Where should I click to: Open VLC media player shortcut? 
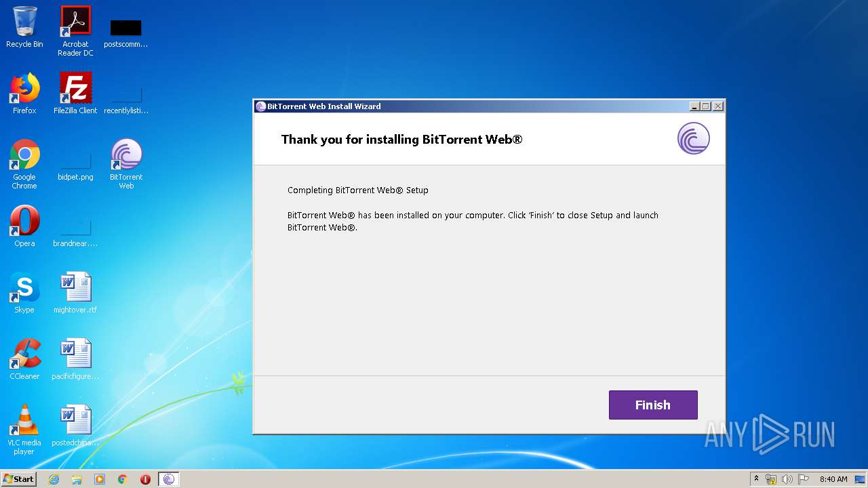(24, 430)
